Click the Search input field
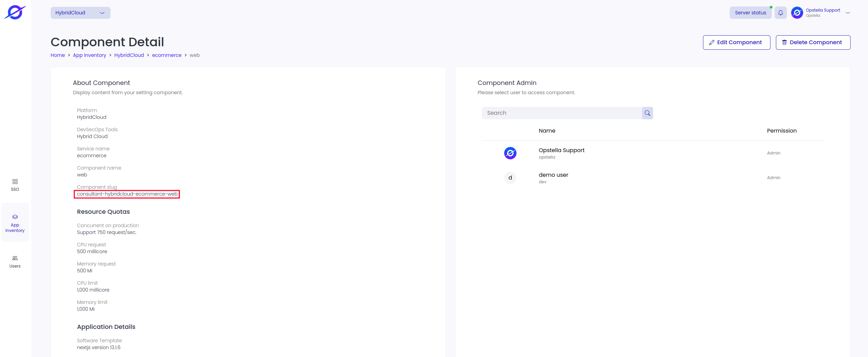The height and width of the screenshot is (357, 868). point(562,113)
